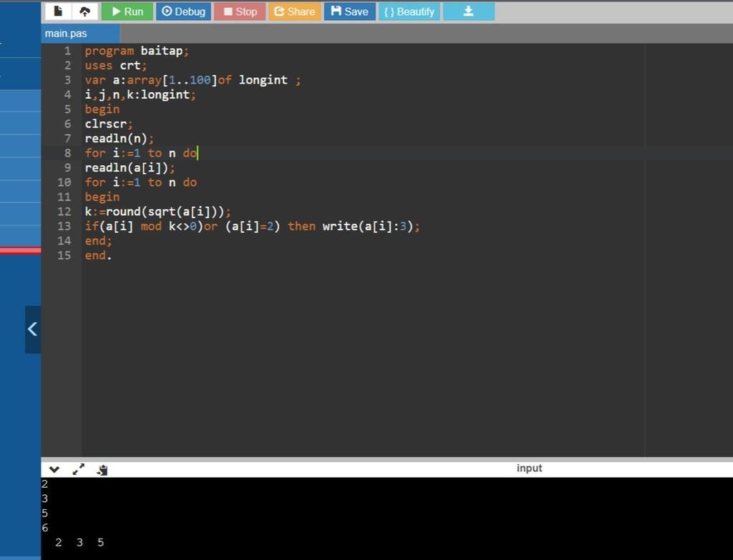Click the 'k:=round(sqrt(a[i]));' line
Screen dimensions: 733x560
[157, 212]
